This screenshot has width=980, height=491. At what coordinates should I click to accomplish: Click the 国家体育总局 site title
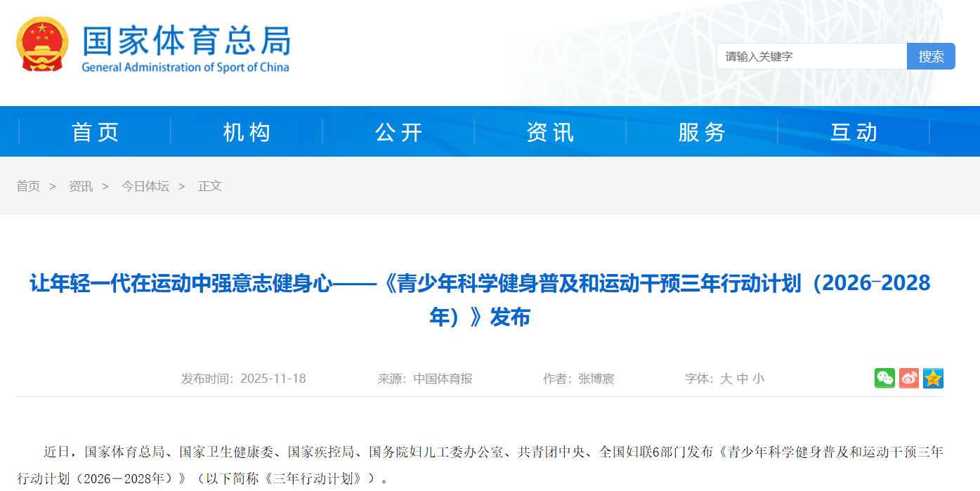tap(186, 42)
